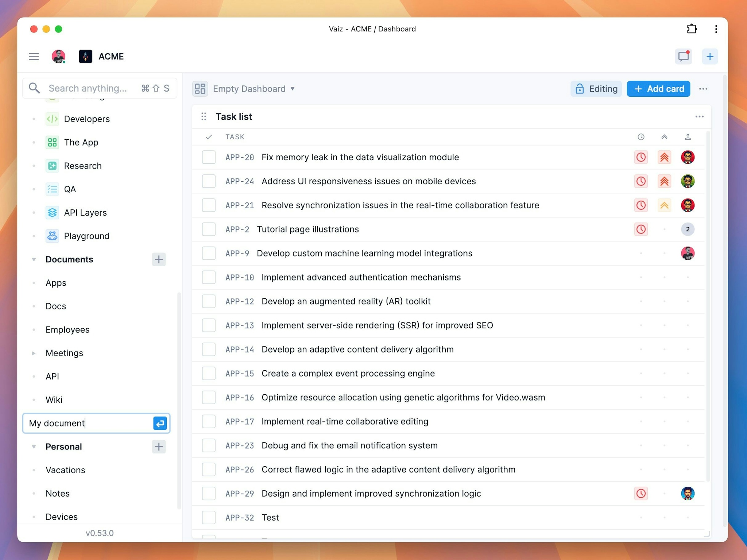Click the plus button next to Documents
This screenshot has height=560, width=747.
159,259
